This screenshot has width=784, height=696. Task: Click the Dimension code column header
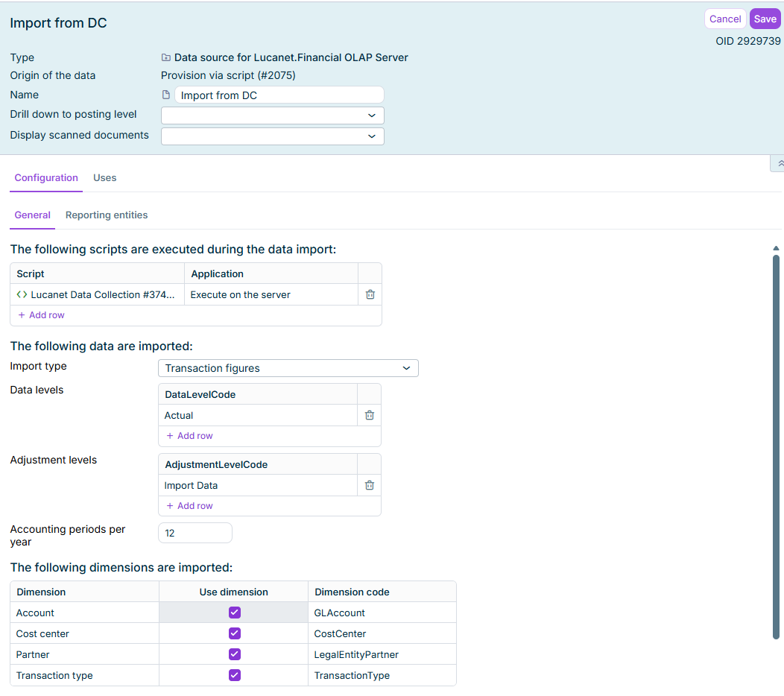tap(382, 592)
